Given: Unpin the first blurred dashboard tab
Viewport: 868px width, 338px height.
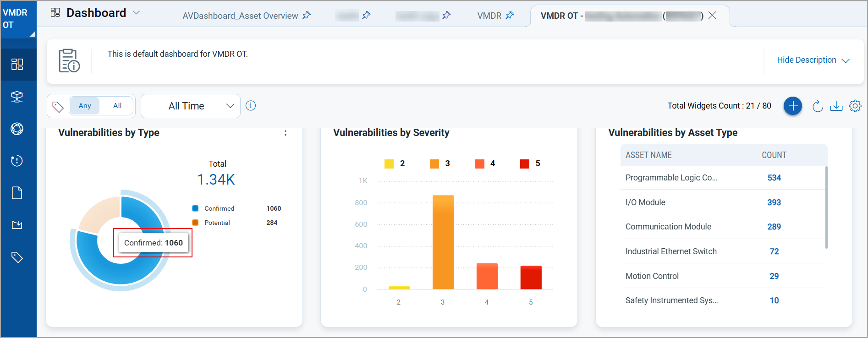Looking at the screenshot, I should (x=366, y=16).
